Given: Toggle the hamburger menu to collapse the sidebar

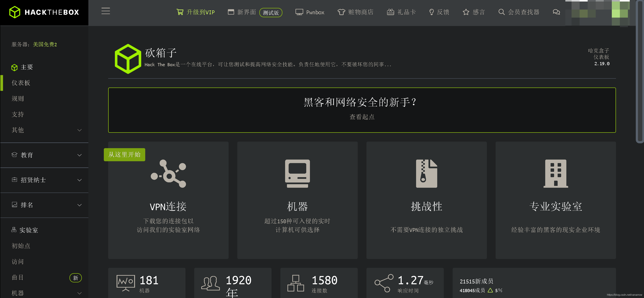Looking at the screenshot, I should (105, 11).
